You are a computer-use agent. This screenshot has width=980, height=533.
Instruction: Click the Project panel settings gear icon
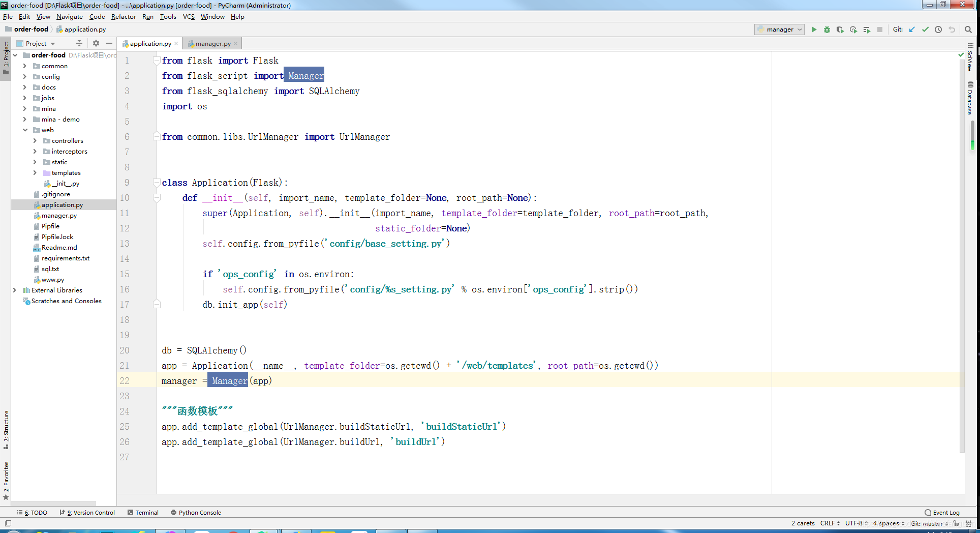(x=96, y=43)
